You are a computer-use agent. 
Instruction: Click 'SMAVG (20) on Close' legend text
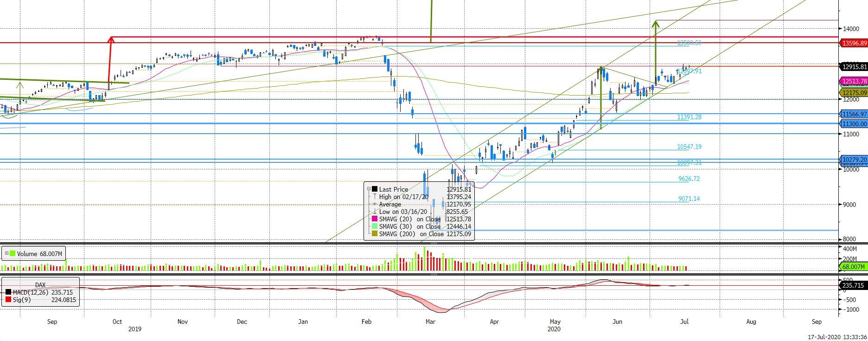pos(410,219)
